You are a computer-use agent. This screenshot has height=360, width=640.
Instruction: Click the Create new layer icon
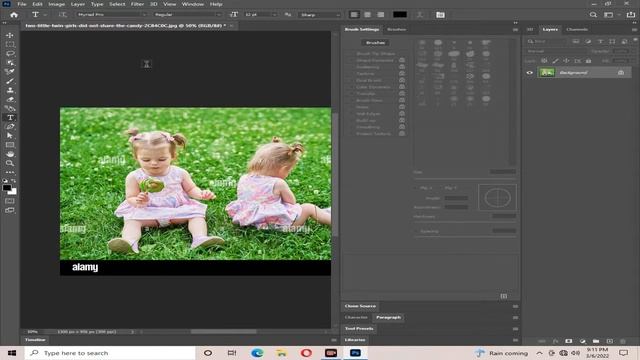(609, 341)
